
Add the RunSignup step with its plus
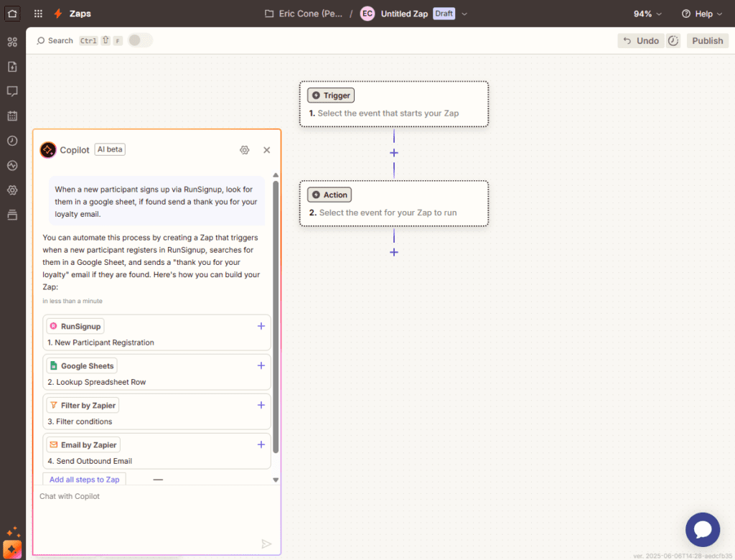click(261, 326)
